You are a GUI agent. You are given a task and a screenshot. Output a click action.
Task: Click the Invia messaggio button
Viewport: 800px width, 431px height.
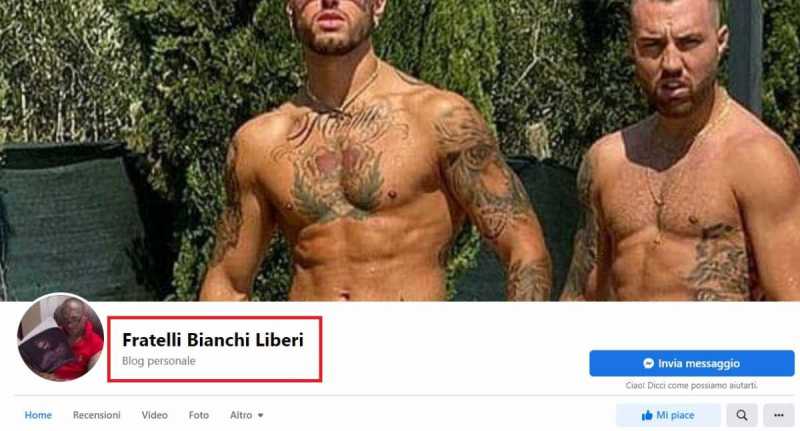click(691, 363)
